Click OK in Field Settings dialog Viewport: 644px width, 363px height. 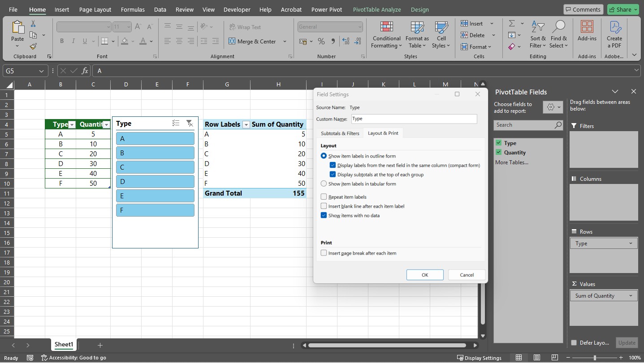[424, 275]
